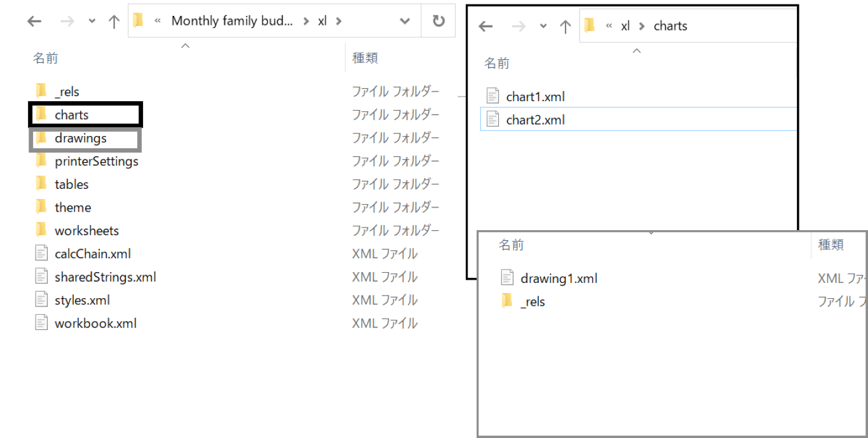Click the back arrow in left window

[x=34, y=21]
